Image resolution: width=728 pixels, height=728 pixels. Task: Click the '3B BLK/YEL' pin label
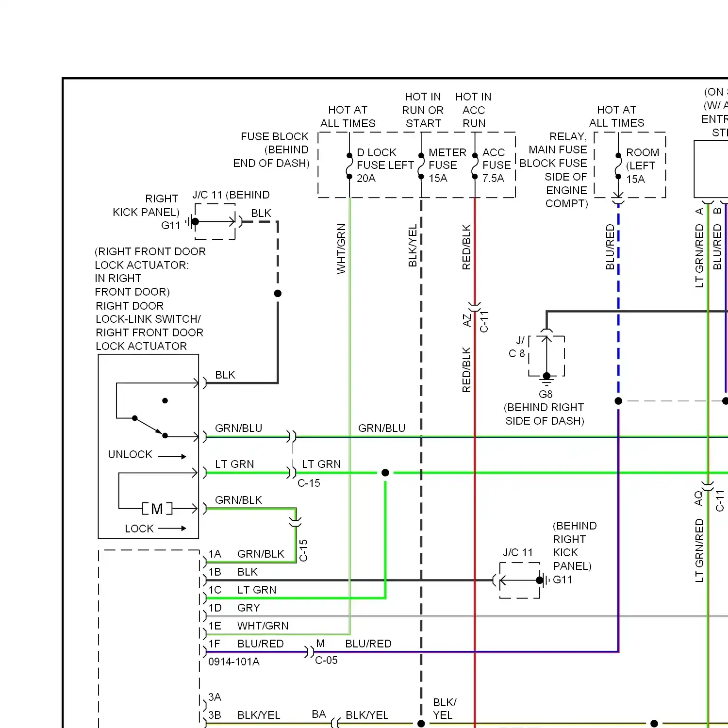(x=244, y=715)
